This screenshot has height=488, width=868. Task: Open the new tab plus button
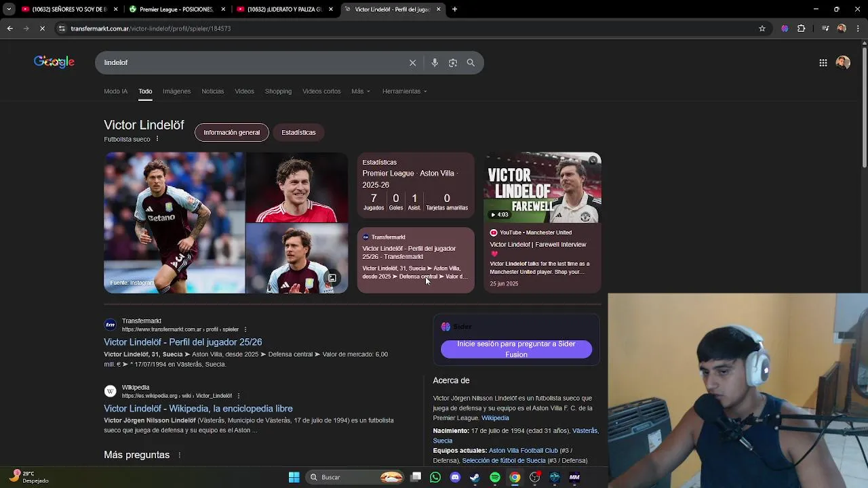[x=454, y=9]
